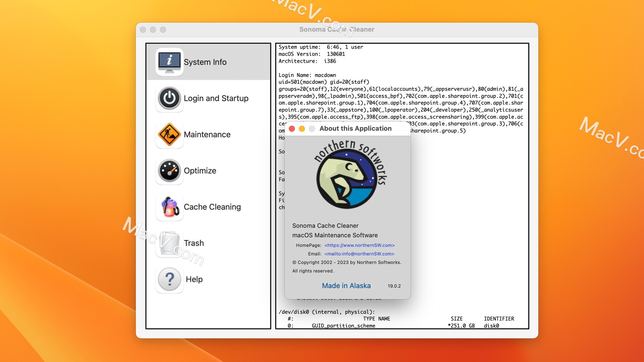This screenshot has width=644, height=362.
Task: Click the GUID_partition_scheme entry
Action: (343, 326)
